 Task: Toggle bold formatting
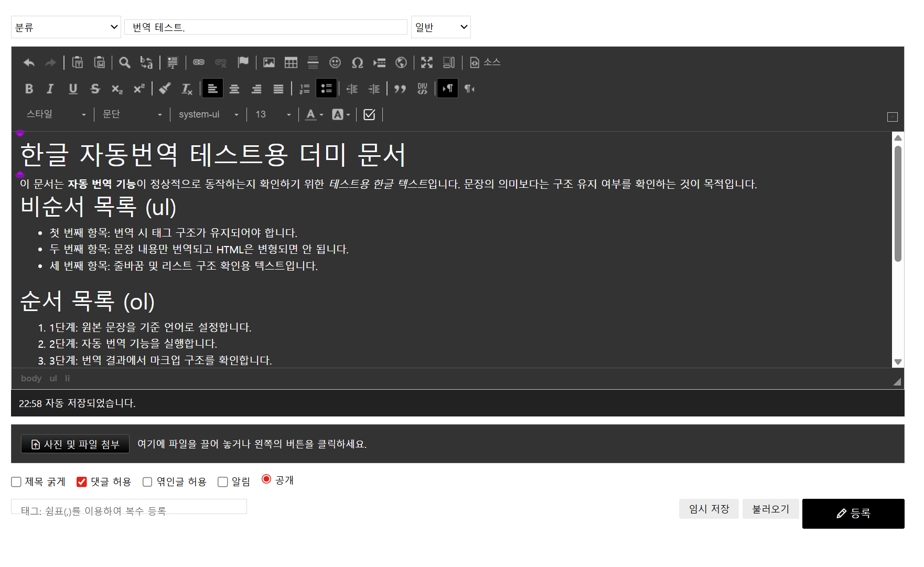[x=29, y=89]
